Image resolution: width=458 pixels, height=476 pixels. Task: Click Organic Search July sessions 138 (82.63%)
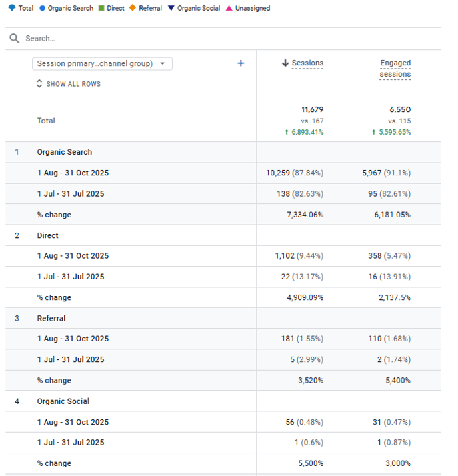300,194
